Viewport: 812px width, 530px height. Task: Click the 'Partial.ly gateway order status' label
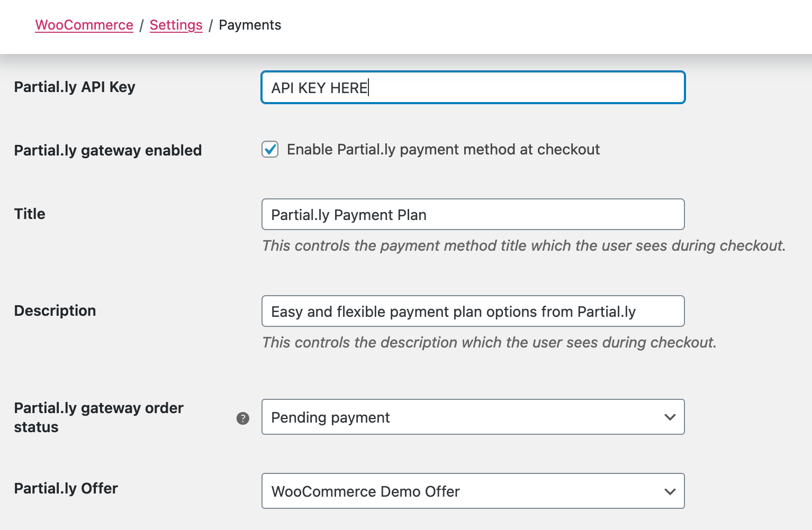coord(99,417)
